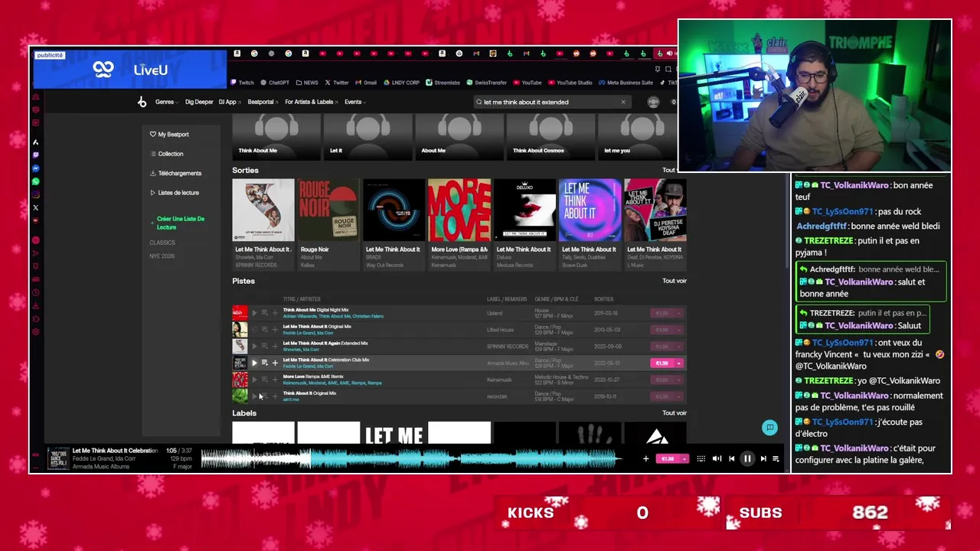Add Let Me Think About It Again to playlist
This screenshot has width=980, height=551.
tap(275, 346)
